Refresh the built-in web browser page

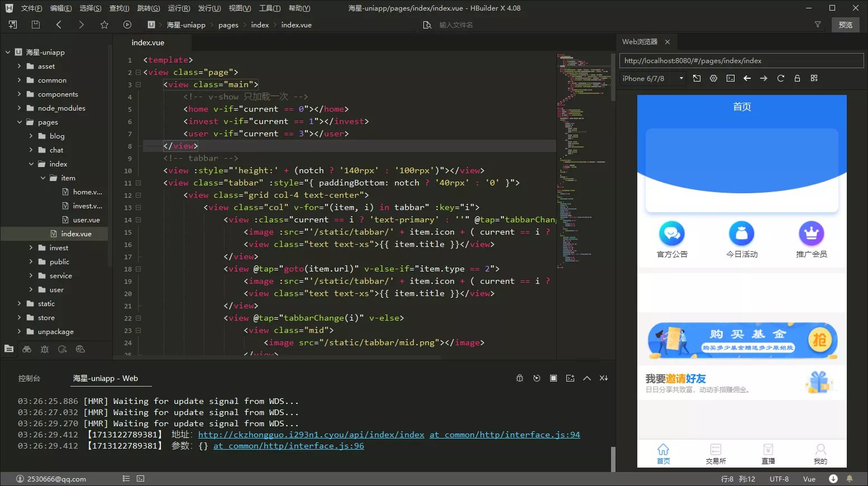click(780, 78)
